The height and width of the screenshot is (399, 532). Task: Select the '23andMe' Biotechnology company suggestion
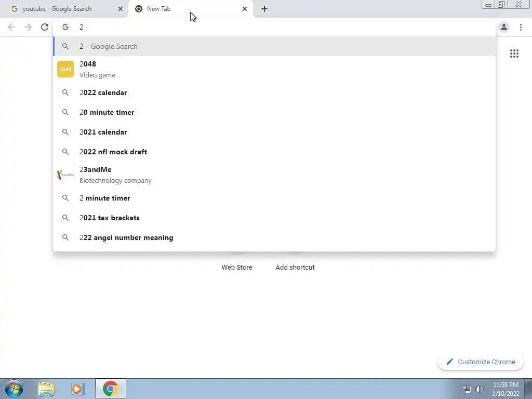coord(274,175)
